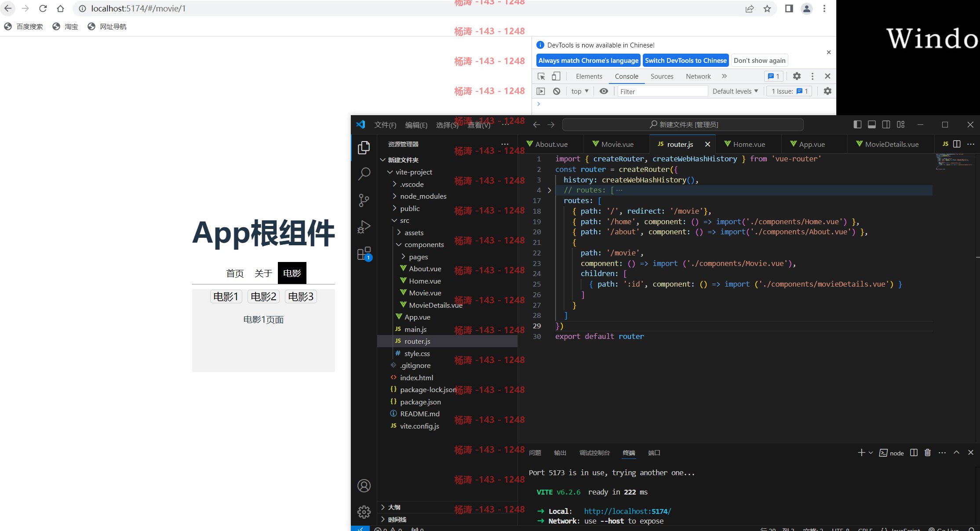
Task: Open Manage gear in VS Code activity bar
Action: [364, 512]
